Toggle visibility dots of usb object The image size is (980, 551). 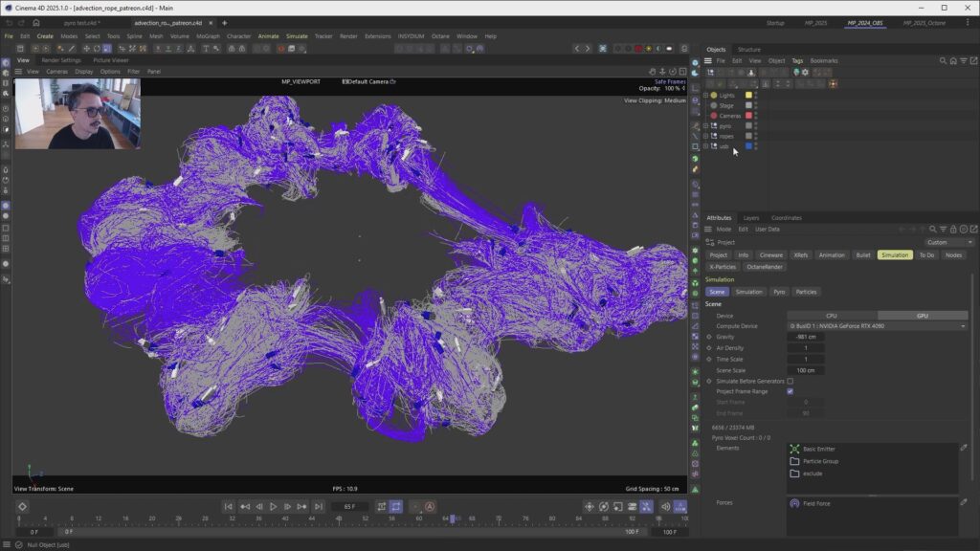[756, 146]
